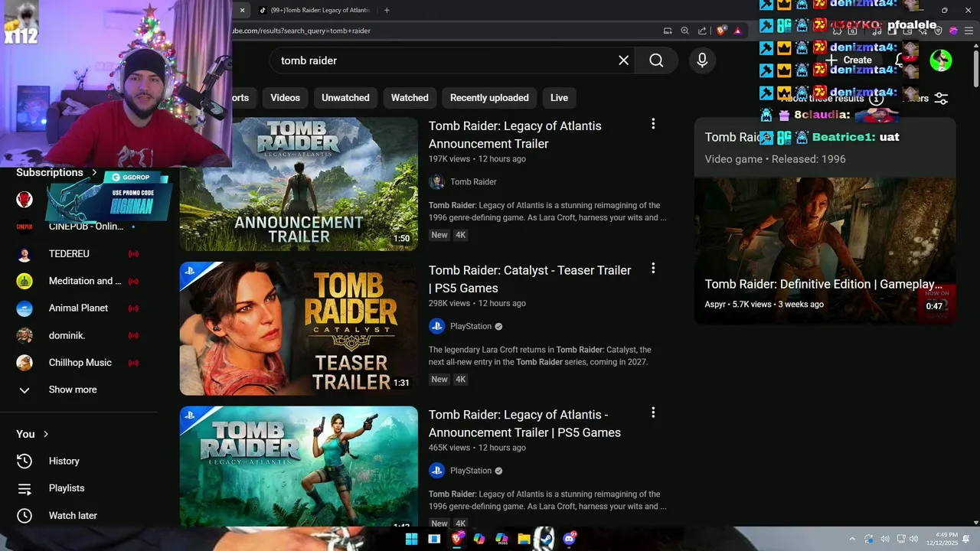Open PlayStation avatar under Catalyst Teaser Trailer
Screen dimensions: 980x551
point(436,326)
